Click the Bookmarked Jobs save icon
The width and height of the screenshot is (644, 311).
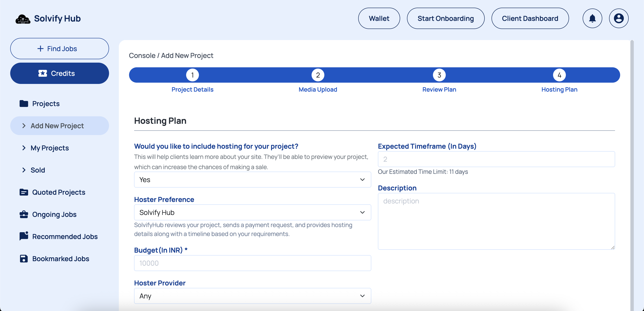[24, 259]
